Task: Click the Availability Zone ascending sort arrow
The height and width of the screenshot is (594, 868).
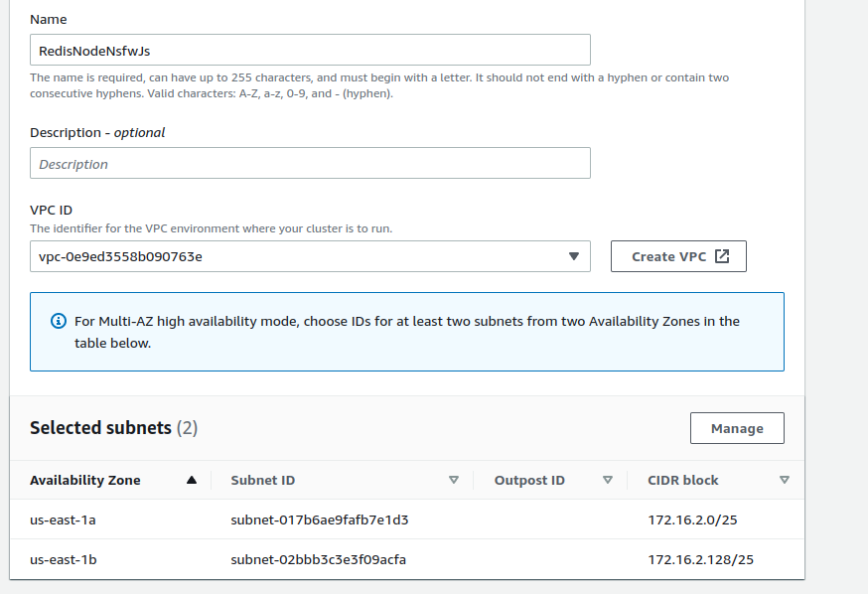Action: (x=192, y=480)
